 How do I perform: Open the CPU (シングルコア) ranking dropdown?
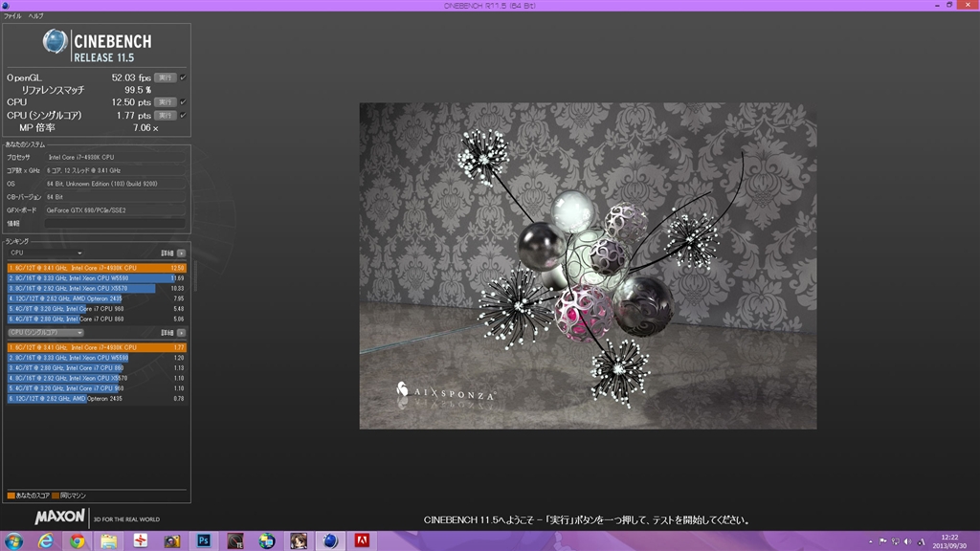(x=45, y=332)
